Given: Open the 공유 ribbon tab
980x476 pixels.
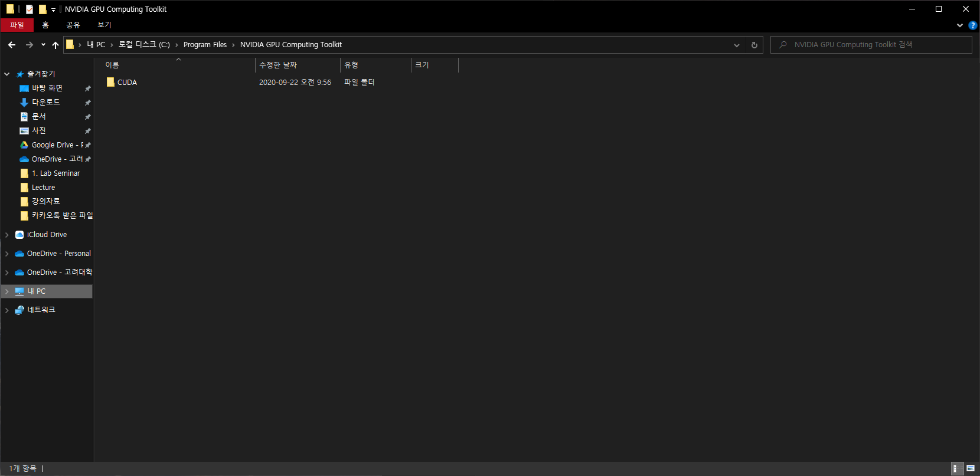Looking at the screenshot, I should [73, 25].
